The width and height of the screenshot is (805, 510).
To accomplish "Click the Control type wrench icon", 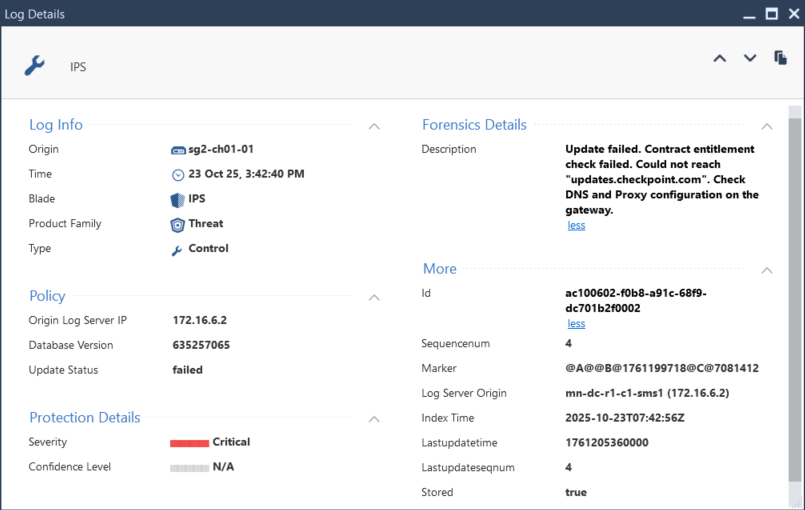I will coord(177,250).
